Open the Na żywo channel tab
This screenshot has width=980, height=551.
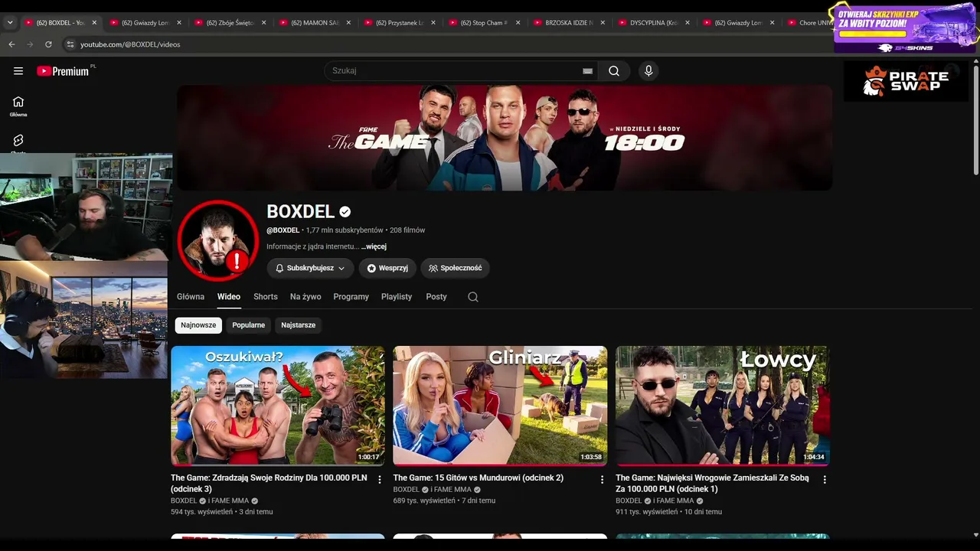(305, 297)
